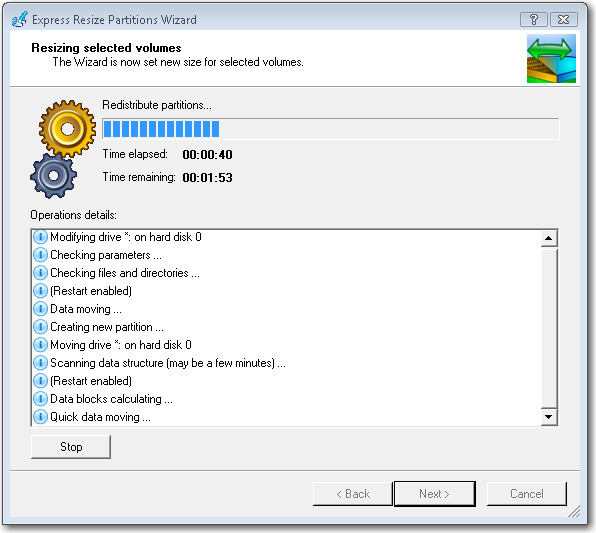Image resolution: width=596 pixels, height=533 pixels.
Task: Select 'Quick data moving ...' row
Action: click(286, 417)
